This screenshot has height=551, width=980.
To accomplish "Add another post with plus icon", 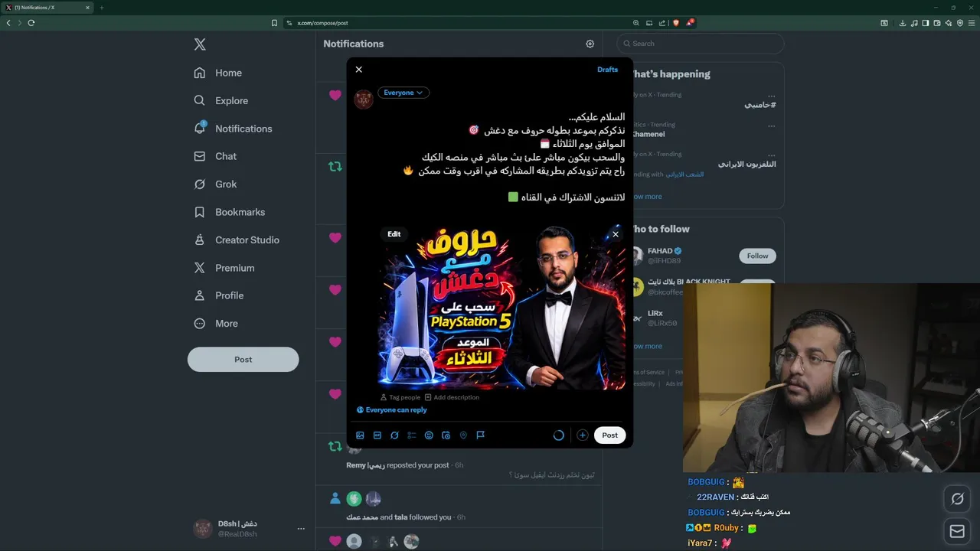I will tap(583, 435).
